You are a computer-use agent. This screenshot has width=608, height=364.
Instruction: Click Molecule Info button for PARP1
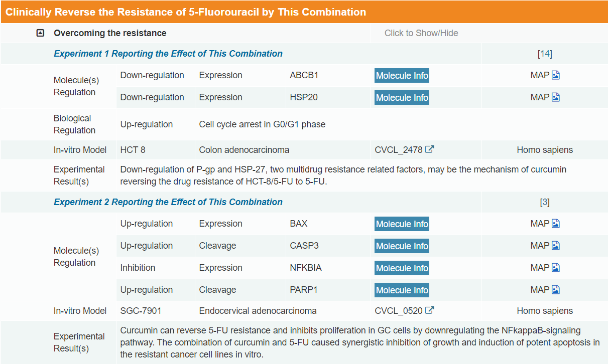(x=402, y=290)
